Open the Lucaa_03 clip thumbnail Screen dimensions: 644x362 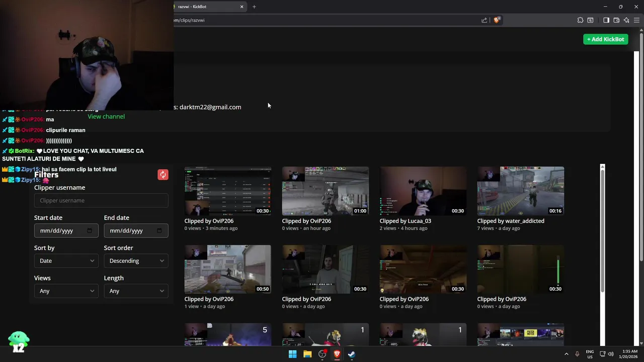point(423,191)
